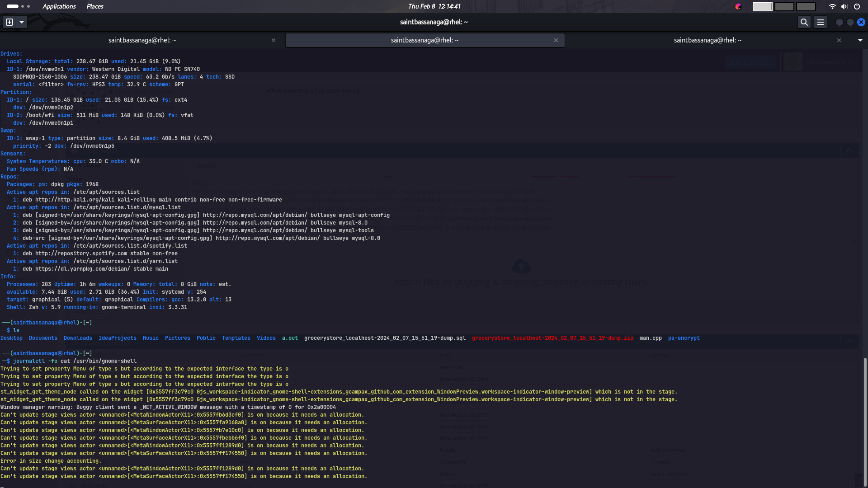Open the Applications menu
The width and height of the screenshot is (868, 488).
(x=59, y=6)
